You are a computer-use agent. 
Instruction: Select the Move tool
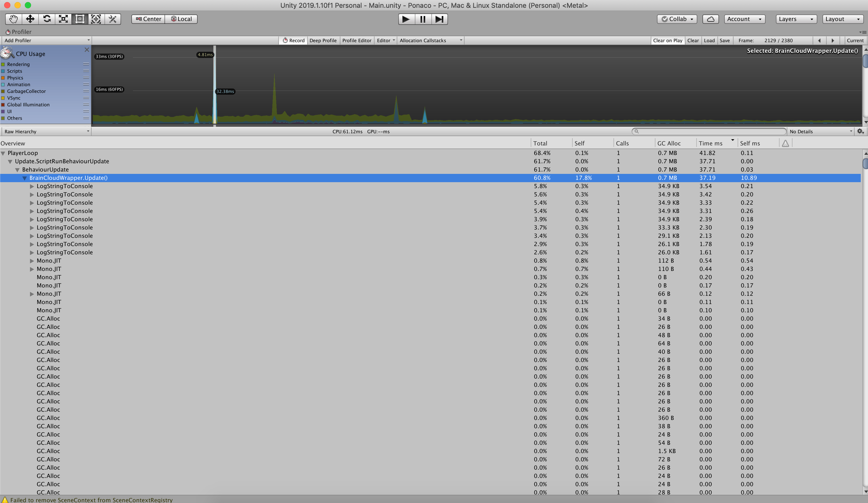coord(30,19)
